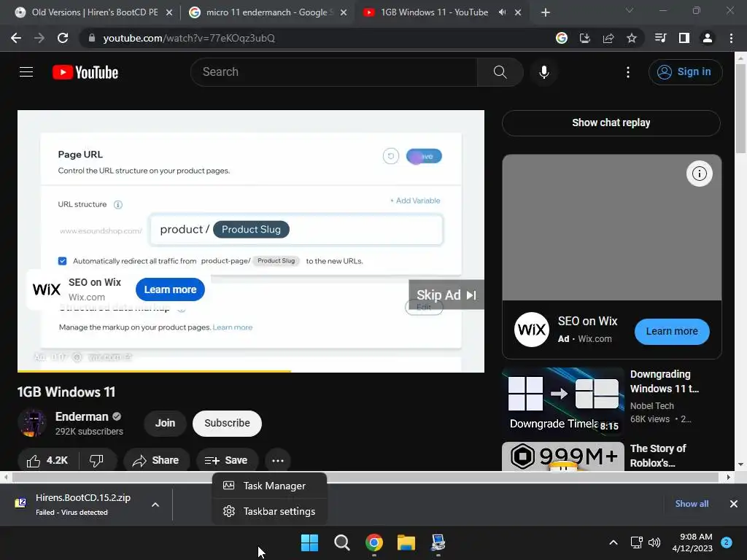Switch to micro 11 endermanch Google tab
Image resolution: width=747 pixels, height=560 pixels.
coord(267,12)
